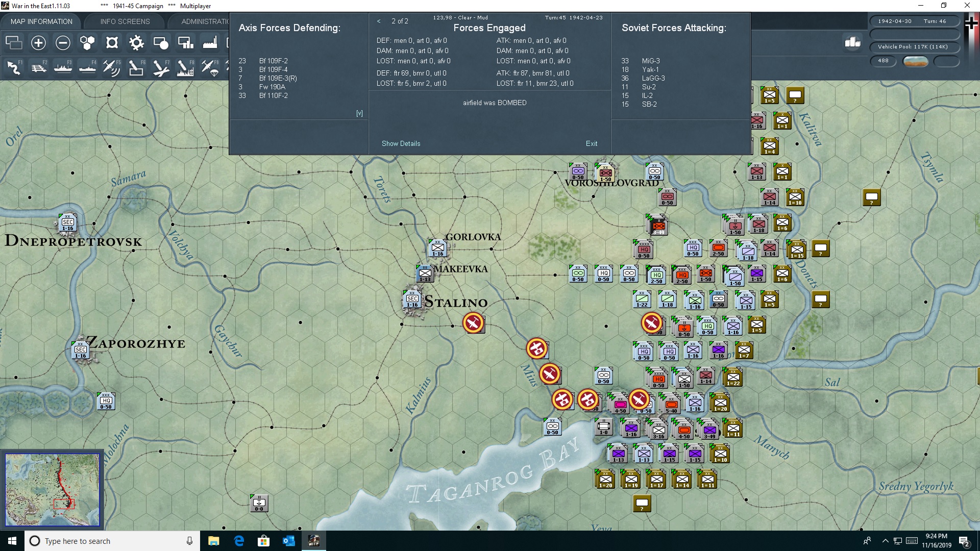Click Exit in the battle report

pos(592,143)
